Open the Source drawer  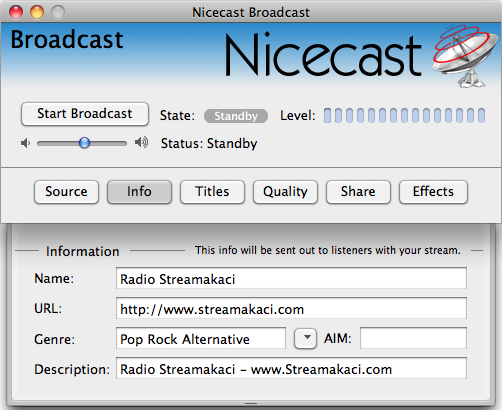pyautogui.click(x=66, y=192)
